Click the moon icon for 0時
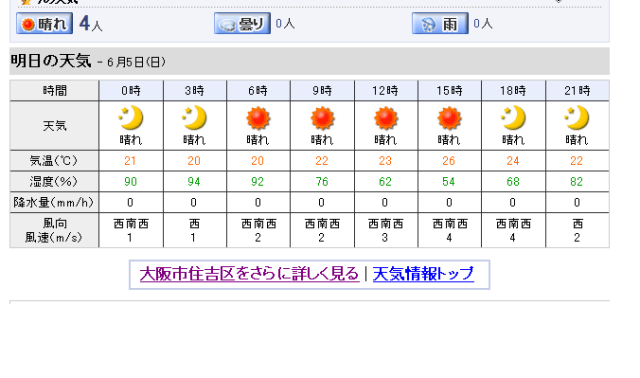This screenshot has width=640, height=378. pos(131,117)
